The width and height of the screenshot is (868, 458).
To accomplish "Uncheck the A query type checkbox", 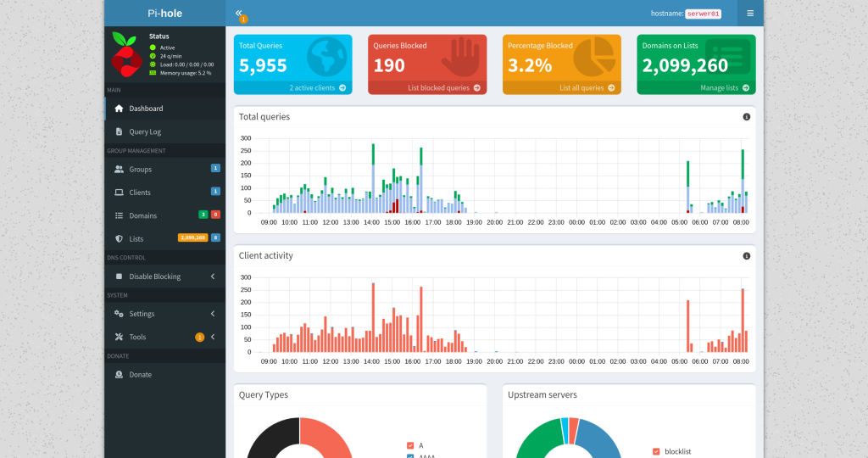I will pyautogui.click(x=410, y=445).
